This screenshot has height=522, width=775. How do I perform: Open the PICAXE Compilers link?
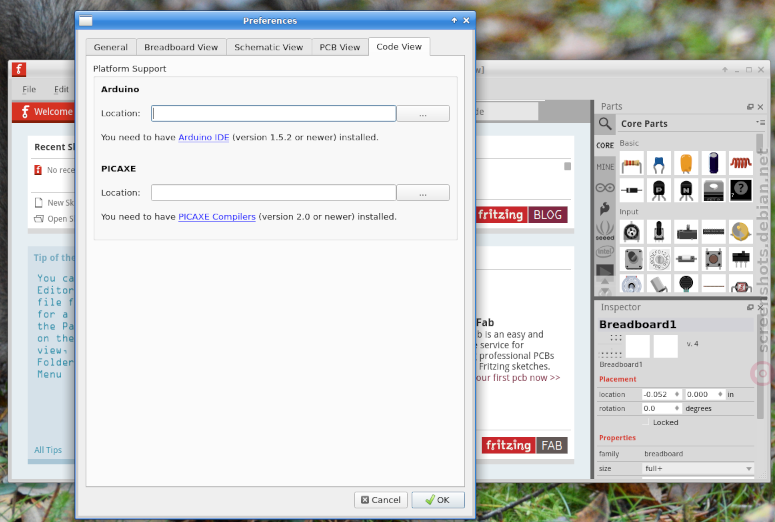(217, 217)
